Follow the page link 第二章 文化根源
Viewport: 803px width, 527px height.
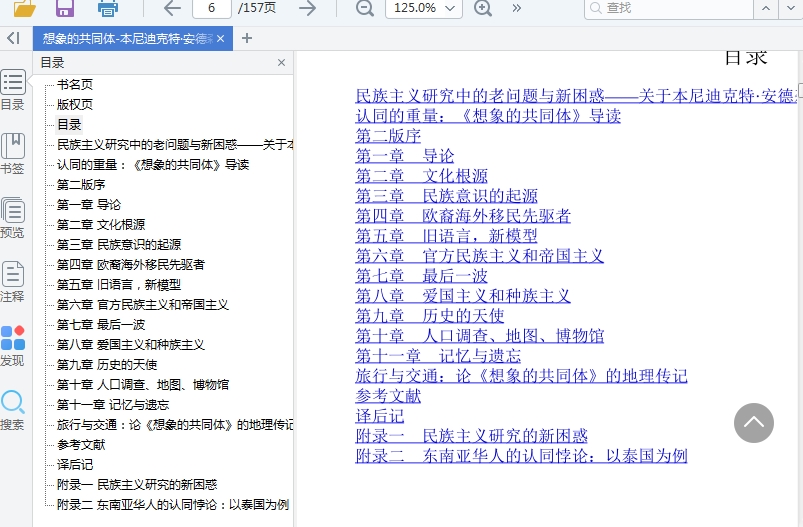coord(421,176)
